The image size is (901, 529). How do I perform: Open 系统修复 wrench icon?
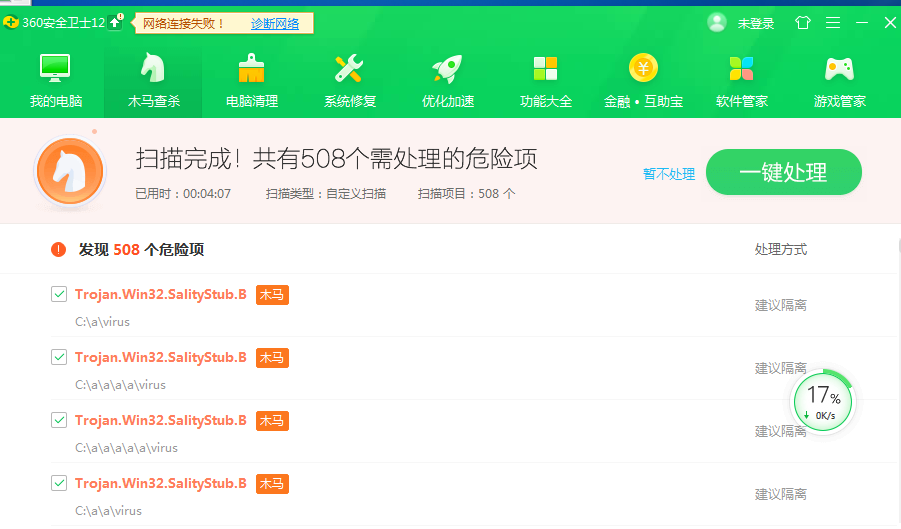pos(349,68)
